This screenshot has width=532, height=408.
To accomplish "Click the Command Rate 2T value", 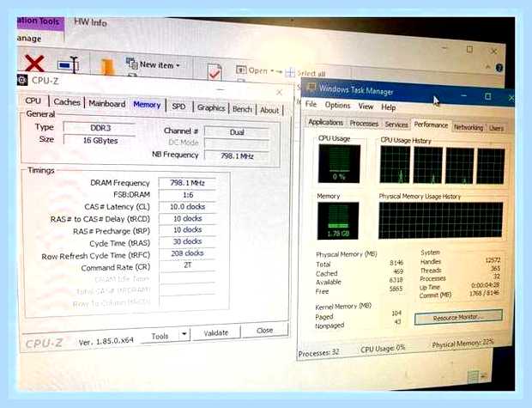I will pyautogui.click(x=187, y=265).
